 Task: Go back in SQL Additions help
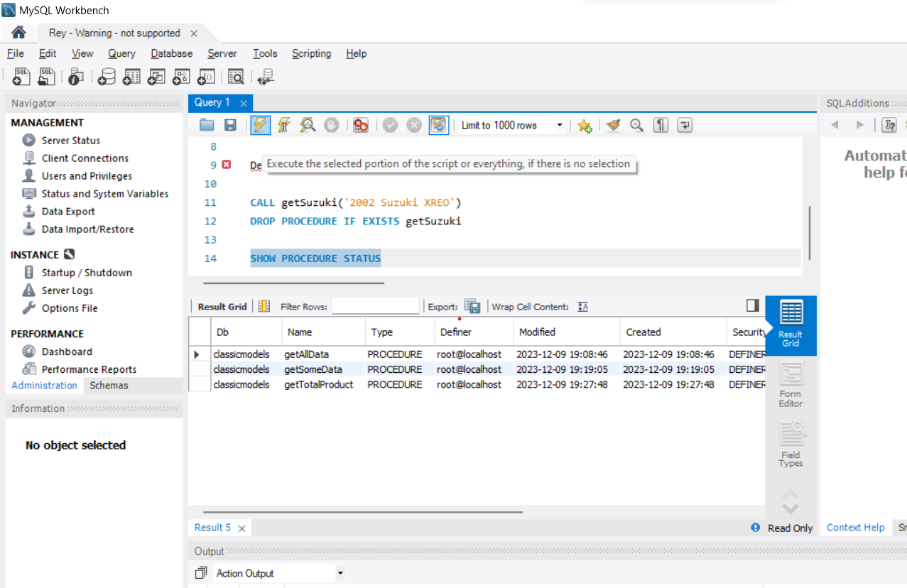tap(835, 125)
